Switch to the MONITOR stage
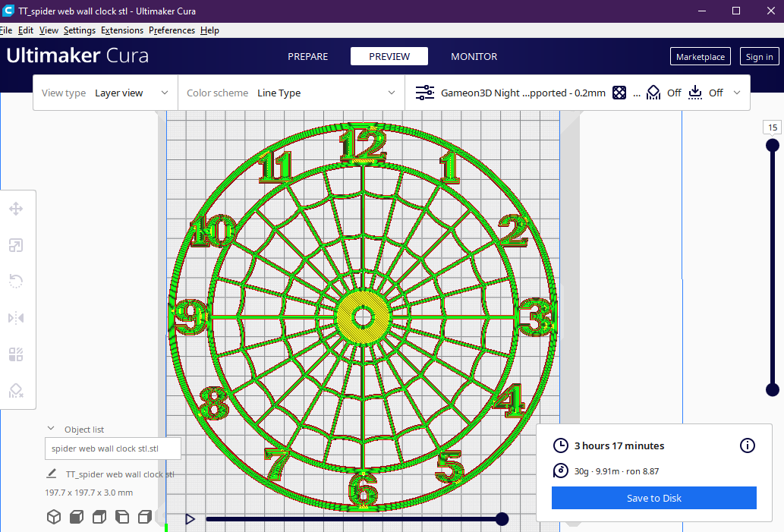The width and height of the screenshot is (784, 532). click(474, 56)
